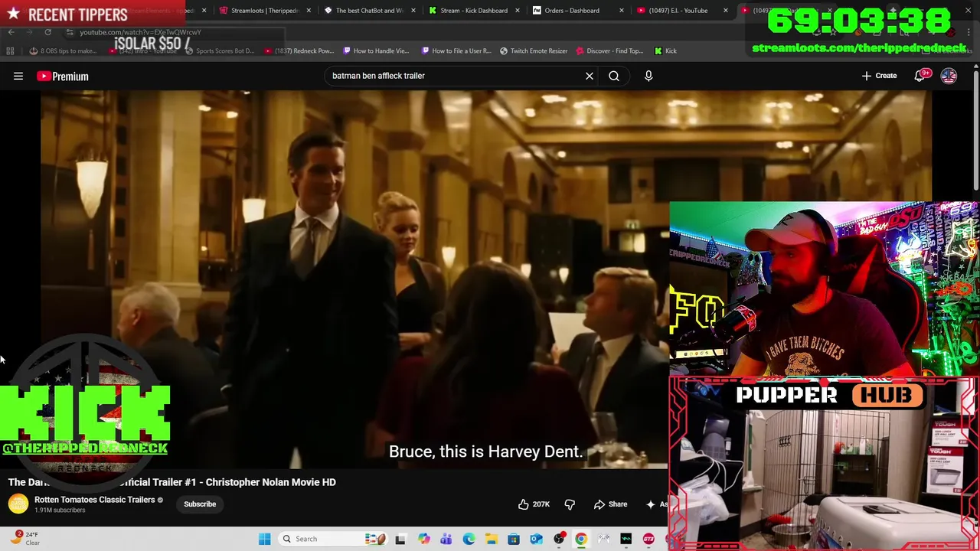980x551 pixels.
Task: Open How to Handle Vie... bookmark
Action: pos(376,51)
